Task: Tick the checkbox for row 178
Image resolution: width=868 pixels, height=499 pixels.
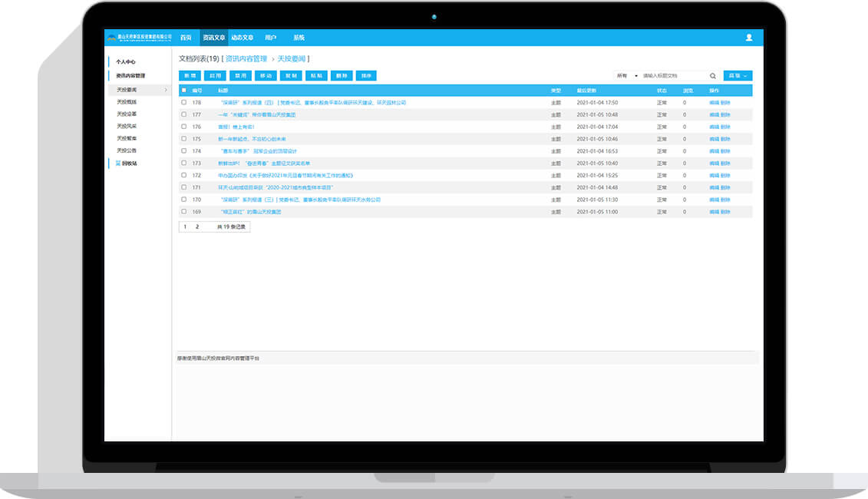Action: [x=184, y=102]
